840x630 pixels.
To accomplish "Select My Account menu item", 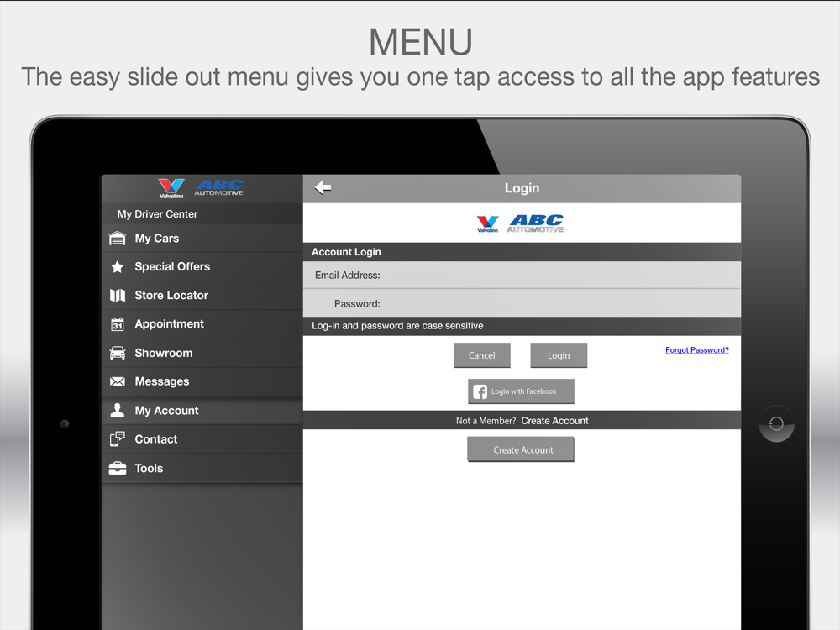I will click(x=202, y=411).
